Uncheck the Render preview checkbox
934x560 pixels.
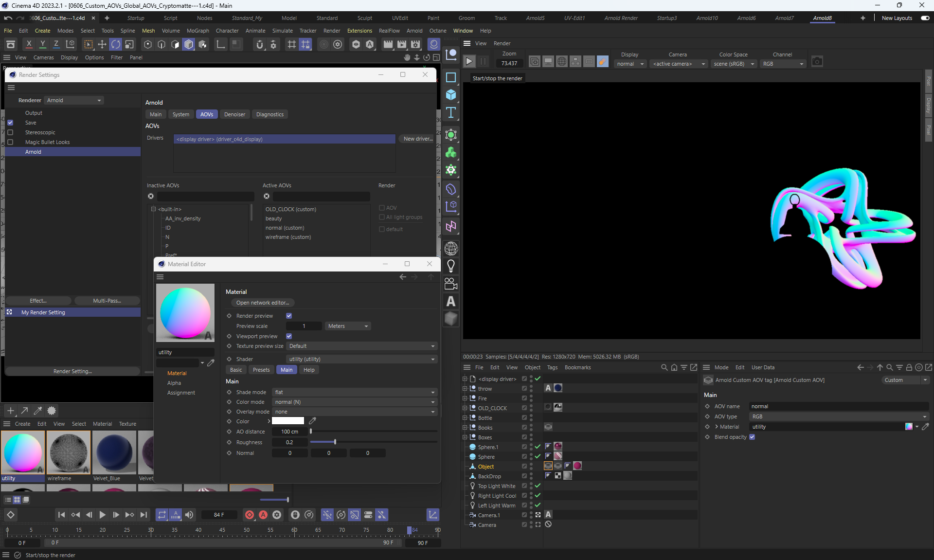pos(289,316)
